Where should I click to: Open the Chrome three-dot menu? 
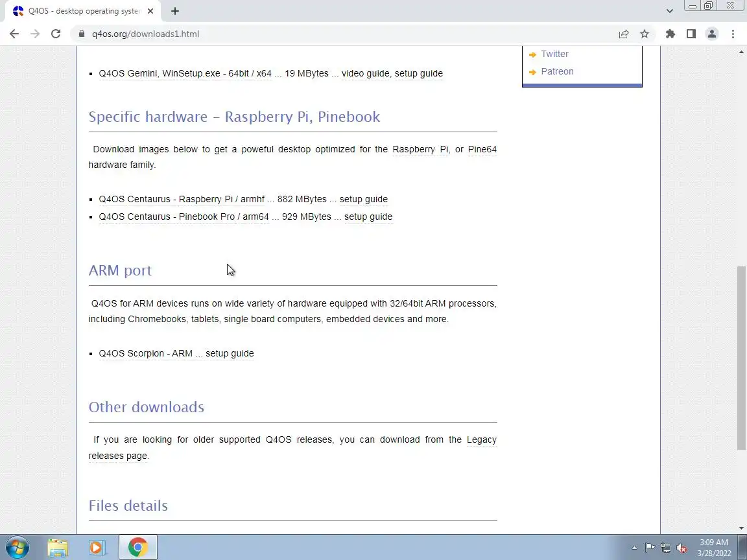[733, 34]
